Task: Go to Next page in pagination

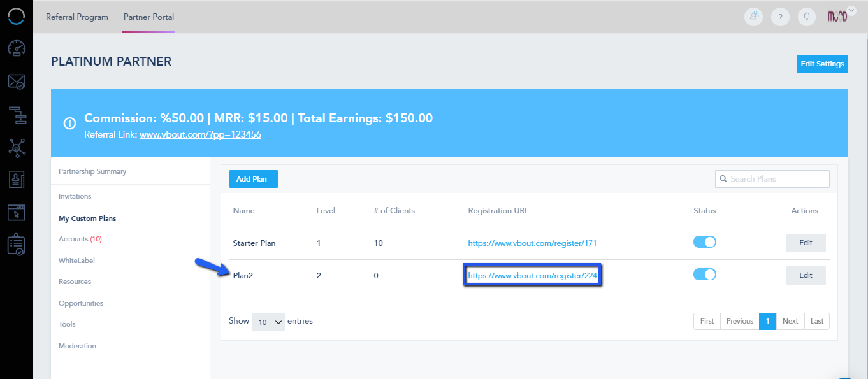Action: coord(790,321)
